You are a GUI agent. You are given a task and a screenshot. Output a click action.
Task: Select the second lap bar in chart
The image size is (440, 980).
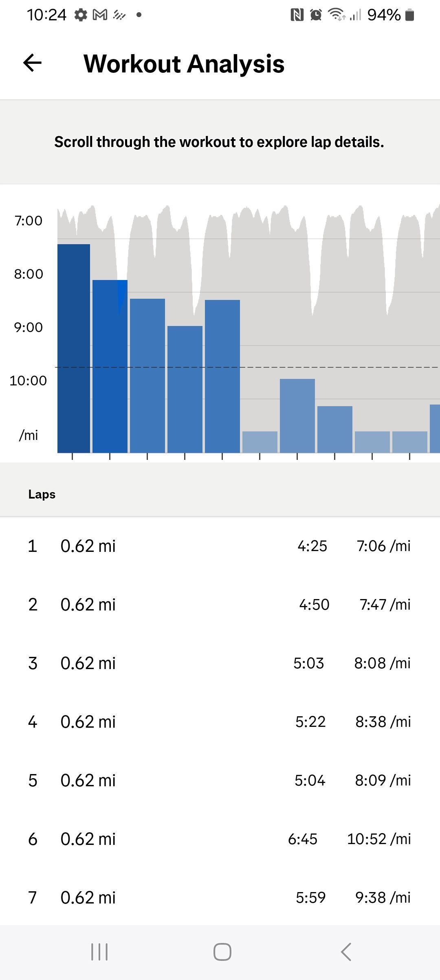tap(110, 366)
